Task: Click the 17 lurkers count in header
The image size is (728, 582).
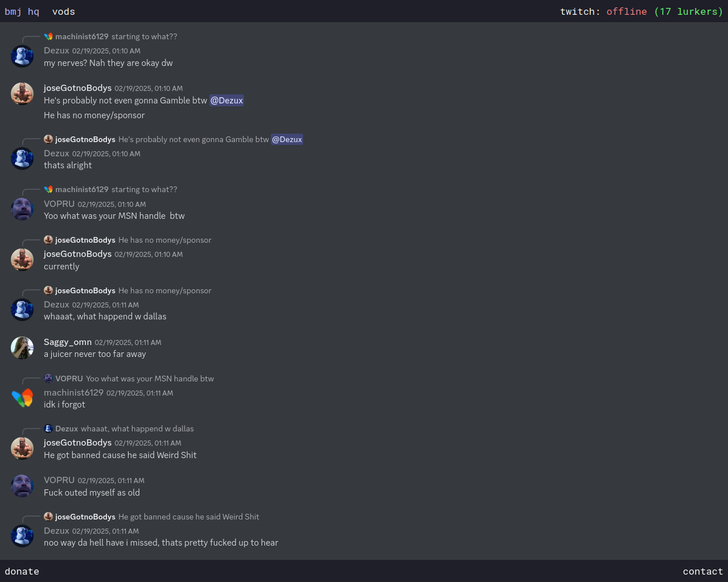Action: [689, 11]
